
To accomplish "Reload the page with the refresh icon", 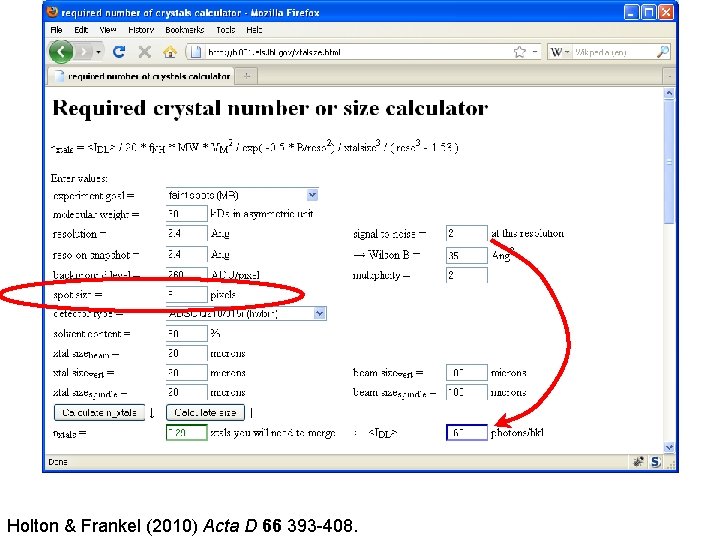I will [x=119, y=52].
